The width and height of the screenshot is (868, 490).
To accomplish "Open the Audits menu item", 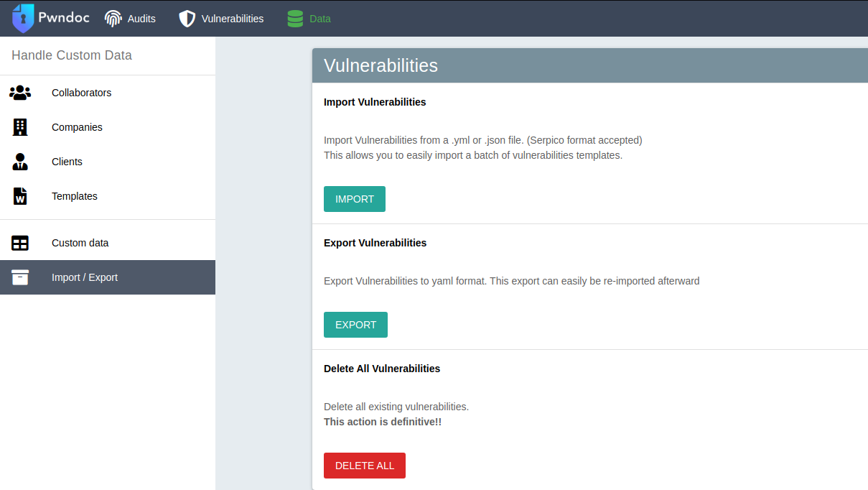I will pos(141,19).
